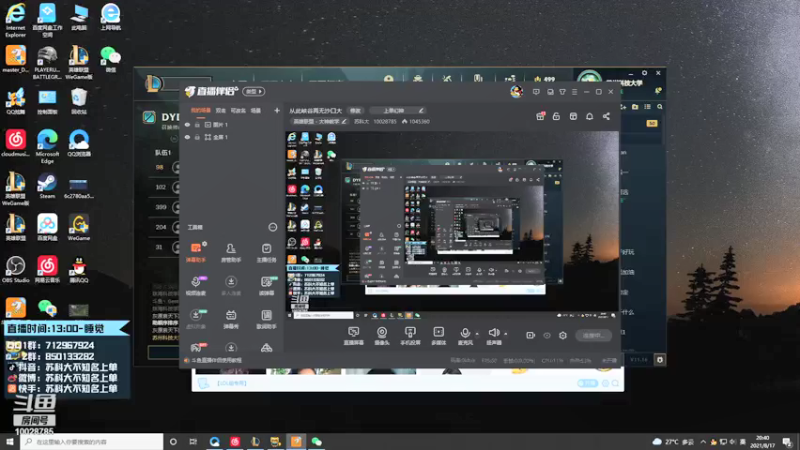
Task: Switch to the third scene tab
Action: [238, 110]
